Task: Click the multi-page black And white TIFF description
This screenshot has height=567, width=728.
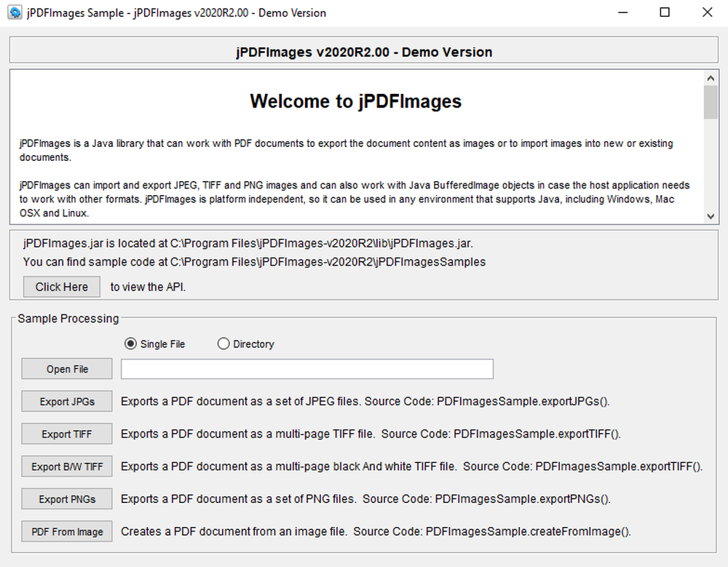Action: (411, 467)
